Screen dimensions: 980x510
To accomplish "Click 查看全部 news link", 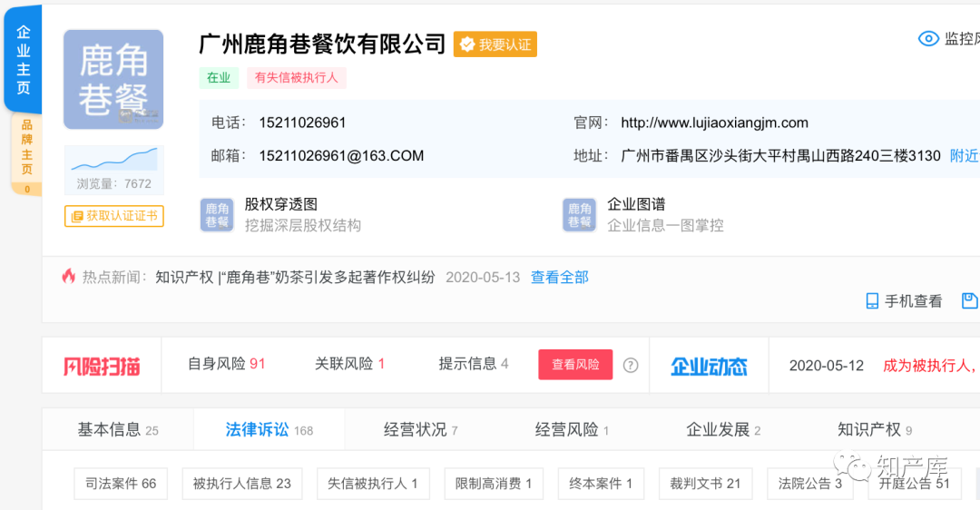I will 559,278.
